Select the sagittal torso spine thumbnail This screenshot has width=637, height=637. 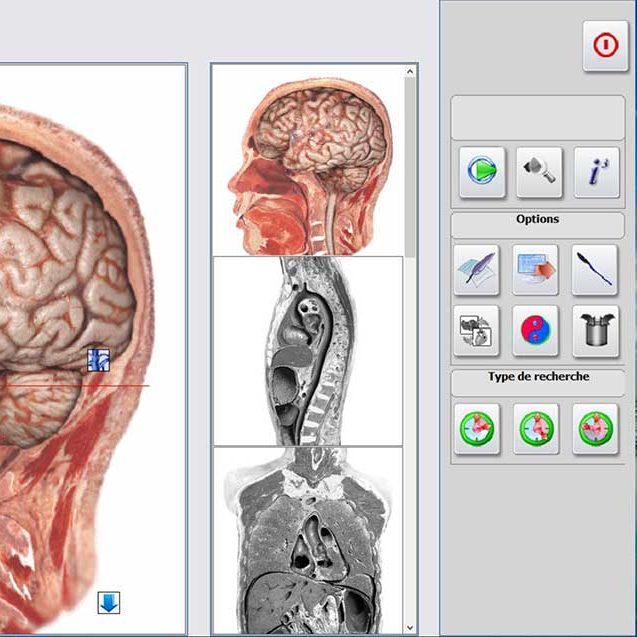[x=308, y=351]
